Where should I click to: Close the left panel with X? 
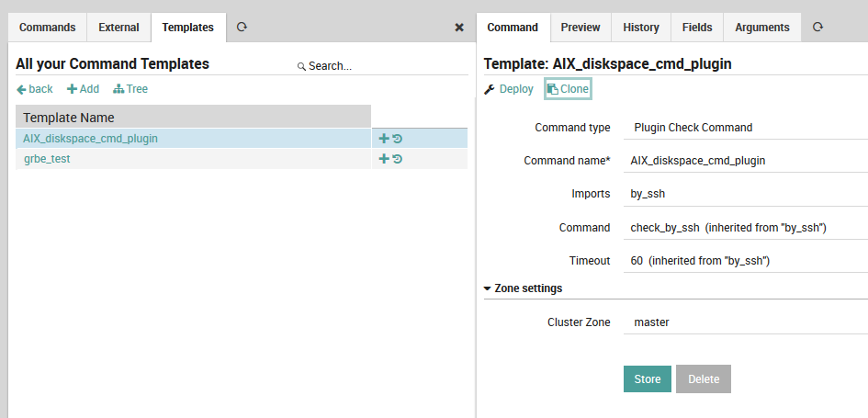click(459, 28)
